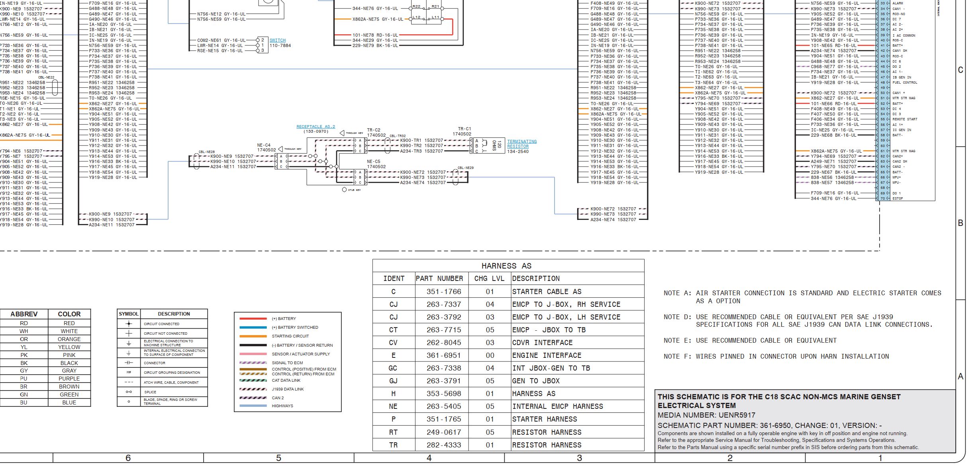Click the TR-C1 connector label

pyautogui.click(x=465, y=129)
